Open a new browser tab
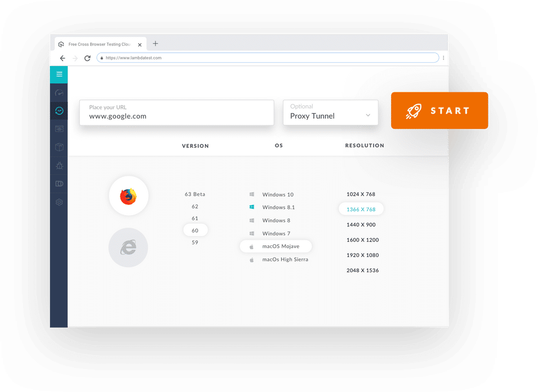This screenshot has width=538, height=392. [155, 44]
